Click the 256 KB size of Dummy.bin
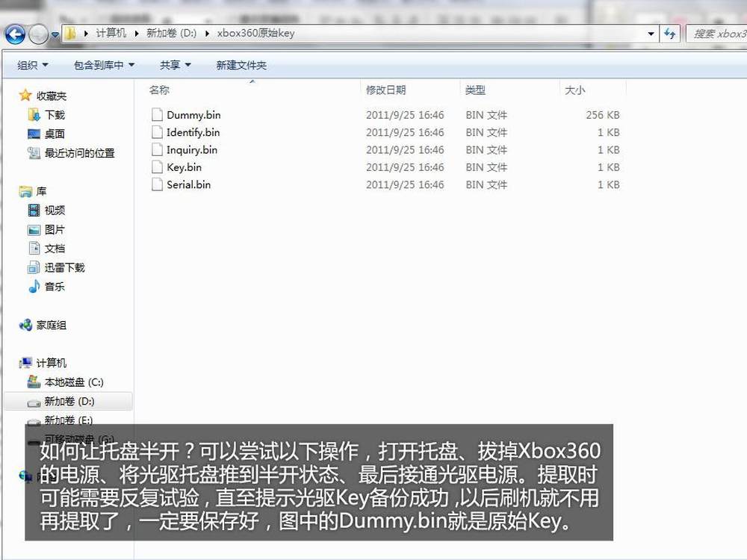 coord(603,115)
